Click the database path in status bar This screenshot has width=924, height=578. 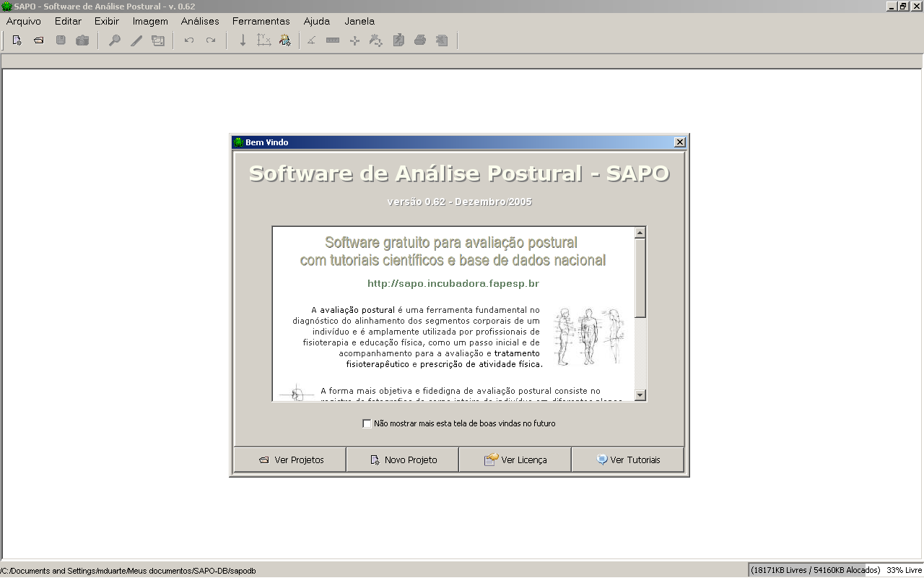(x=128, y=571)
